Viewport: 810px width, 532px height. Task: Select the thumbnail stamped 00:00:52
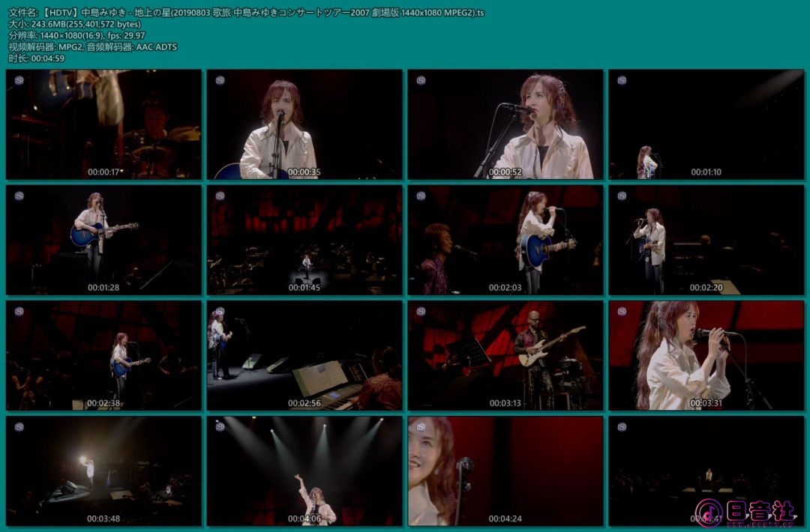pyautogui.click(x=505, y=124)
